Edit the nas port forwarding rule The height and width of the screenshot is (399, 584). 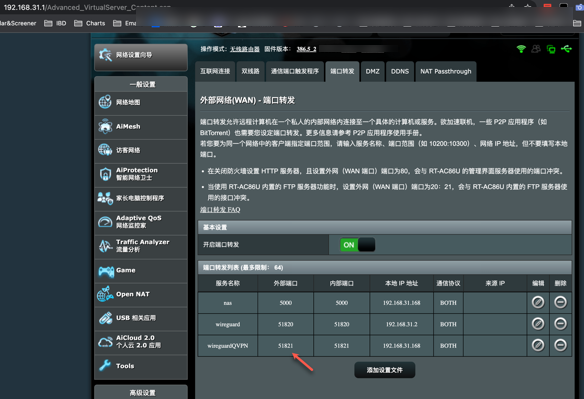(537, 302)
